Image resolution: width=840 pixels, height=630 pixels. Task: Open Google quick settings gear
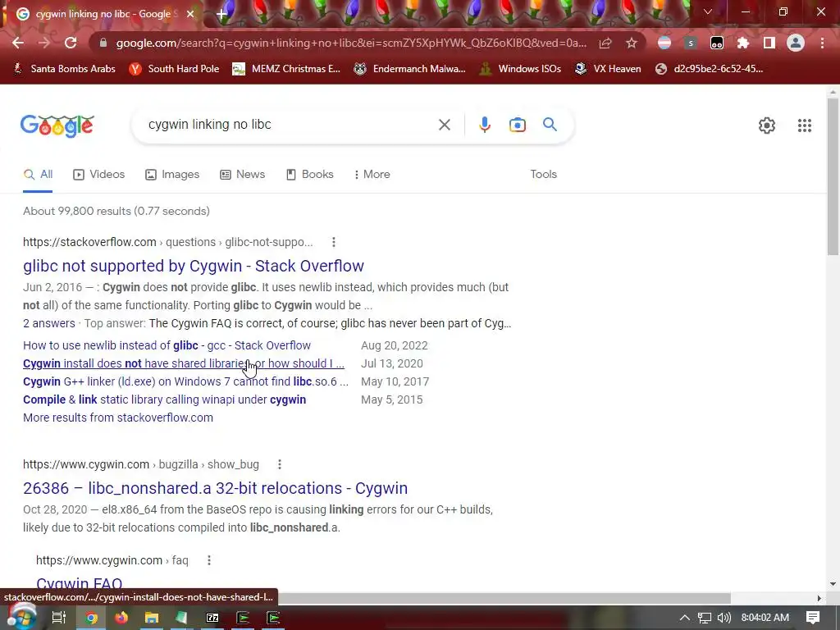tap(767, 126)
